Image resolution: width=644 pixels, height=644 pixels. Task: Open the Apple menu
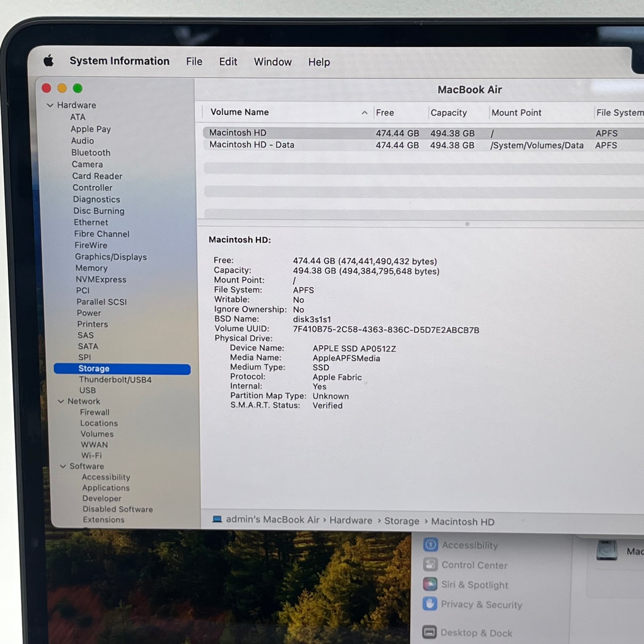tap(49, 61)
